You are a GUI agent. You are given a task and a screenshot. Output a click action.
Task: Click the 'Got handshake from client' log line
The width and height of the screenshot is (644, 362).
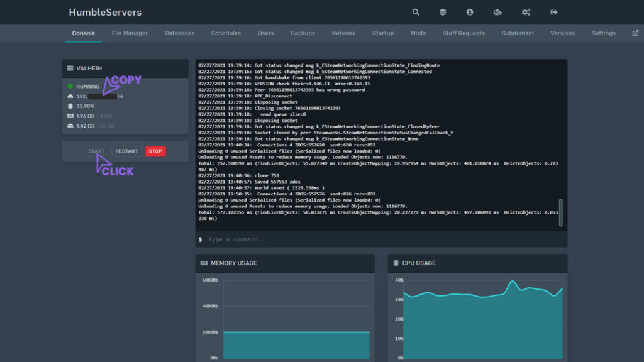(x=284, y=77)
